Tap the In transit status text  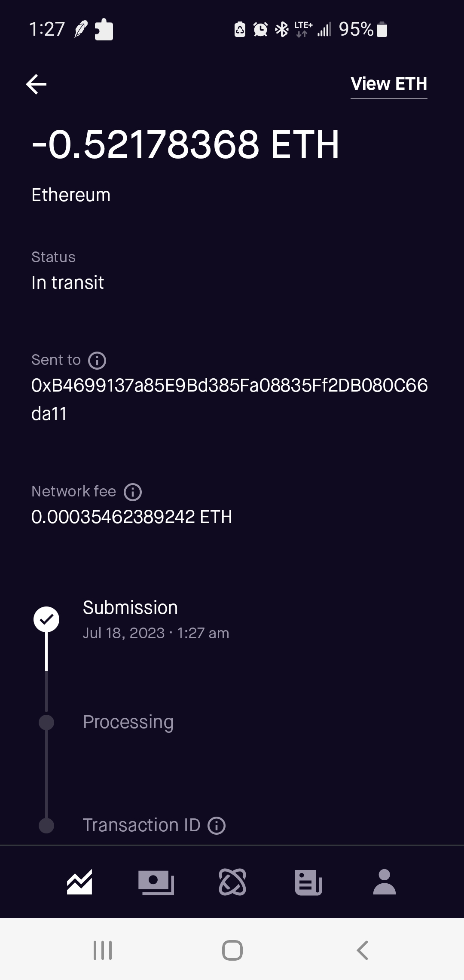coord(68,282)
